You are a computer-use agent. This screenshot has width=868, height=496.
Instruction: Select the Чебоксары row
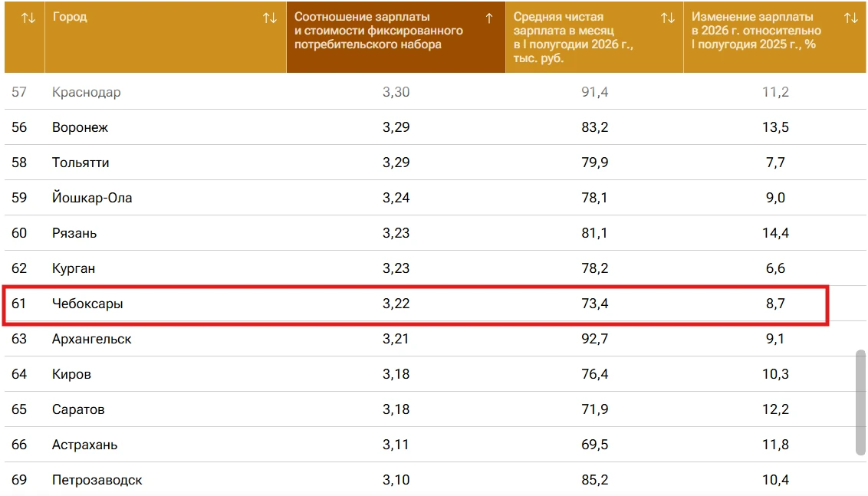416,304
